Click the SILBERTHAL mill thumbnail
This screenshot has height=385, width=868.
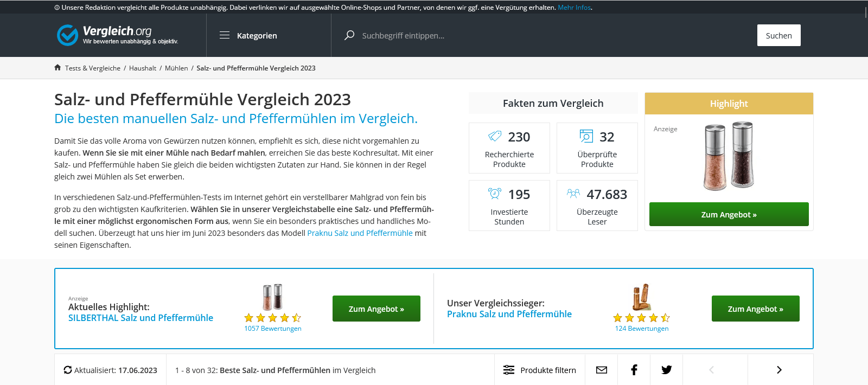[x=272, y=297]
